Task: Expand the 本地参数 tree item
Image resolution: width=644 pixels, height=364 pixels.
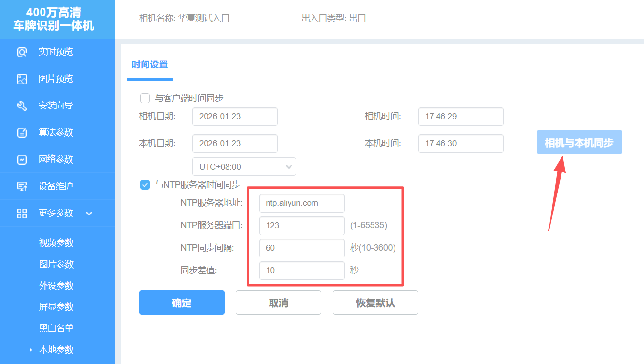Action: pyautogui.click(x=31, y=350)
